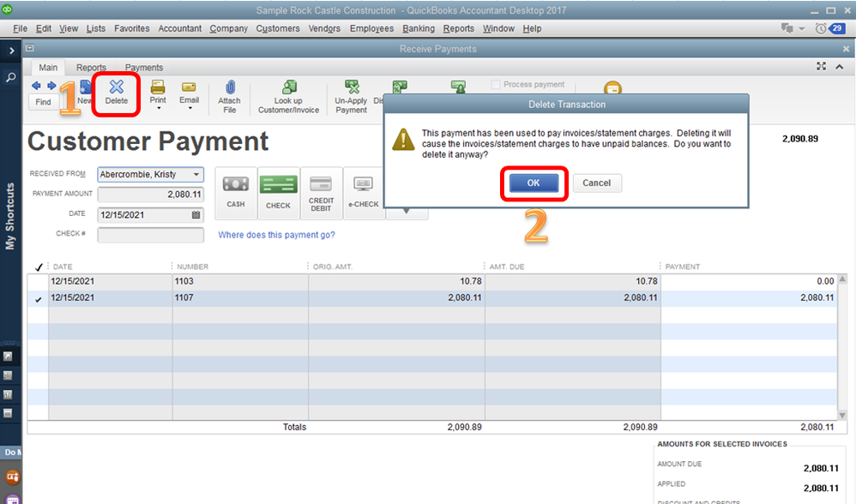Open the Customers menu
The height and width of the screenshot is (504, 856).
pos(278,28)
